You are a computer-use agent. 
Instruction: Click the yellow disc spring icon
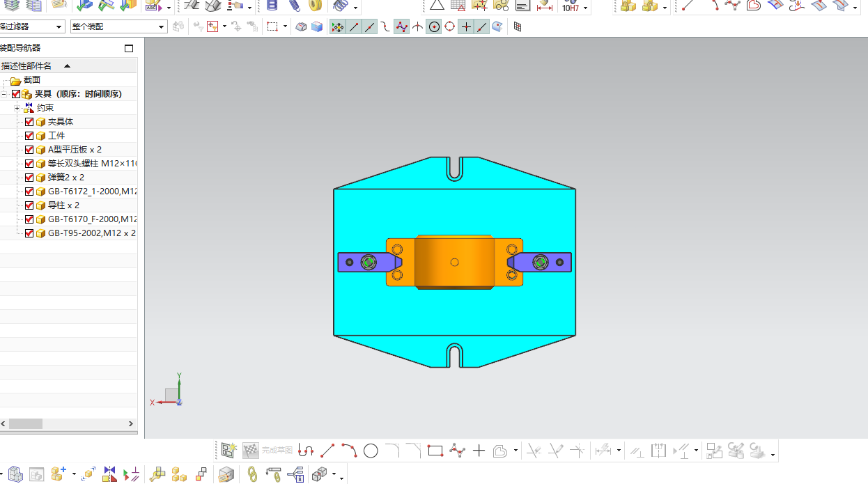point(315,6)
